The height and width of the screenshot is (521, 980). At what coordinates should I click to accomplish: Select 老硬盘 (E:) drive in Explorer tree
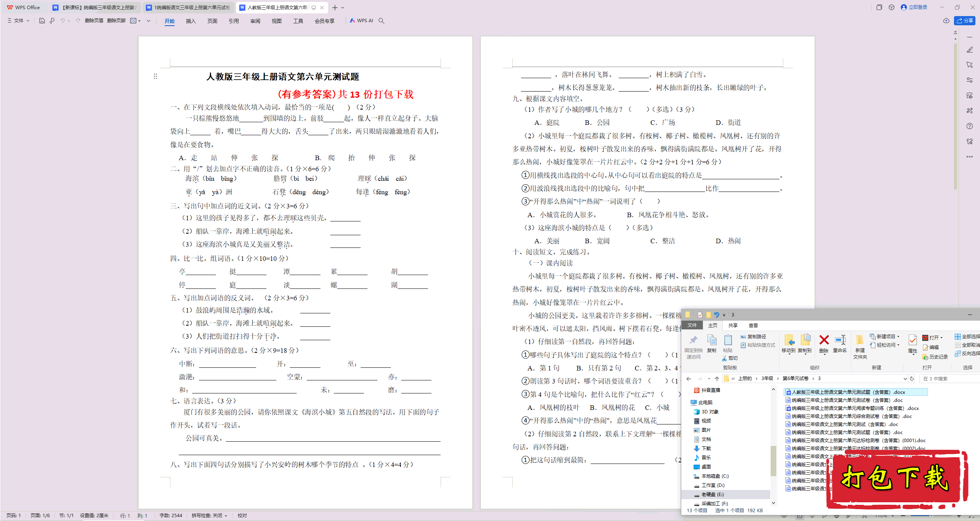[725, 494]
